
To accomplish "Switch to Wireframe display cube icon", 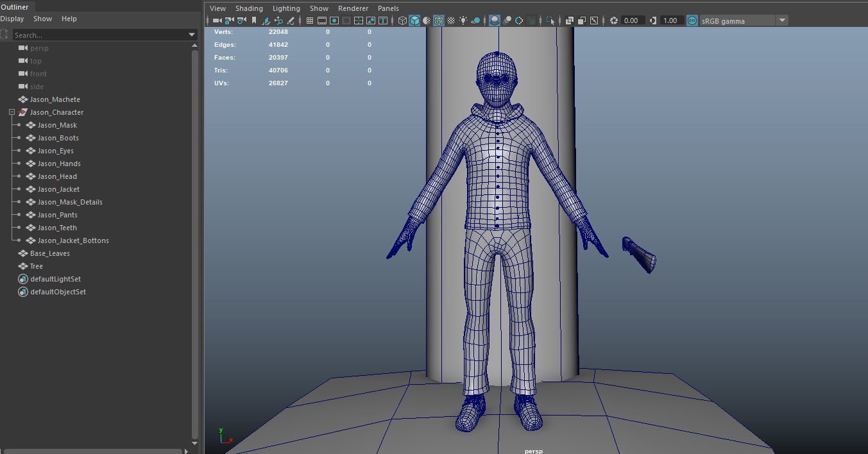I will click(402, 21).
